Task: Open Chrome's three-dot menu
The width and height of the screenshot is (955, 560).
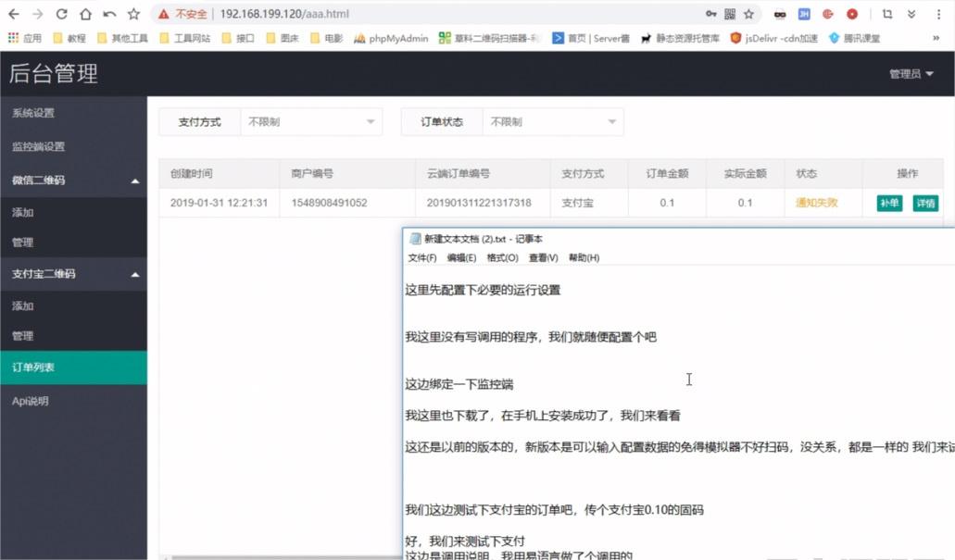Action: 937,14
